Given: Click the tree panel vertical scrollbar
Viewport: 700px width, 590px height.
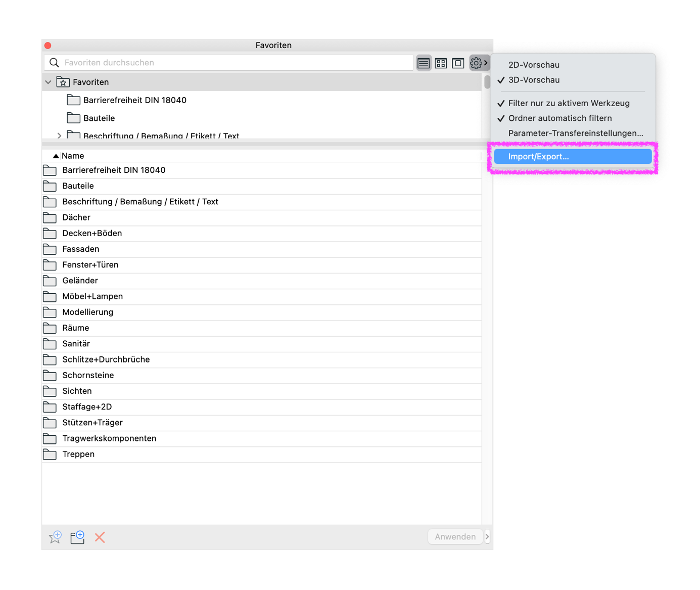Looking at the screenshot, I should coord(487,82).
